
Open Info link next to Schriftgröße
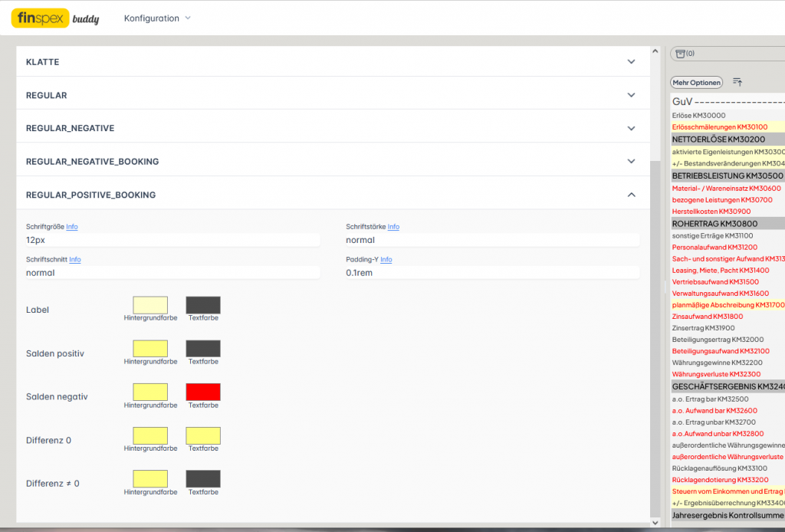pos(72,227)
